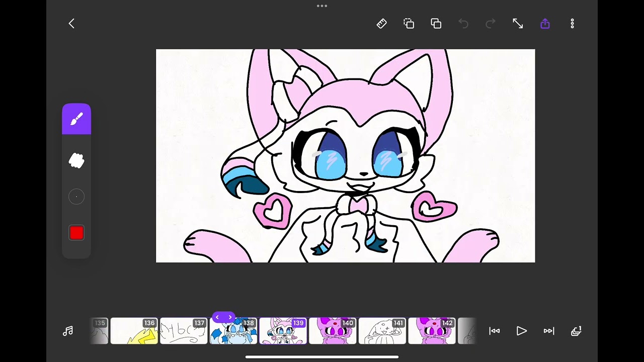Go back with the left arrow
This screenshot has width=644, height=362.
coord(71,24)
